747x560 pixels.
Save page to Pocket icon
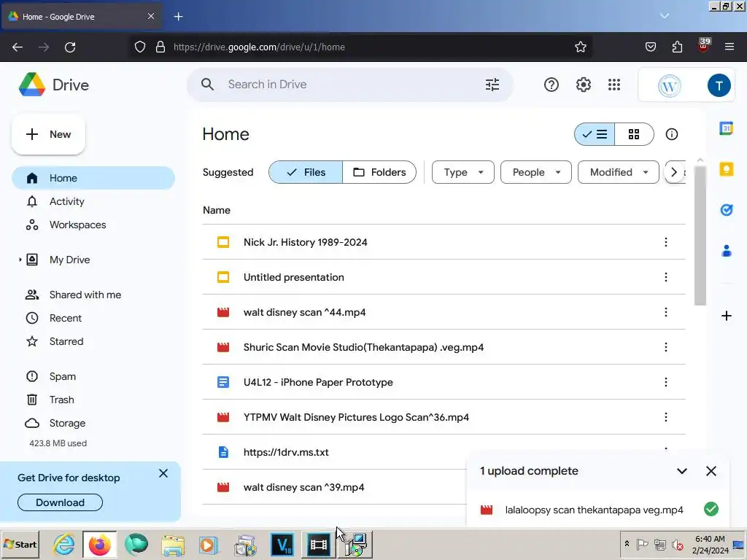(x=650, y=47)
